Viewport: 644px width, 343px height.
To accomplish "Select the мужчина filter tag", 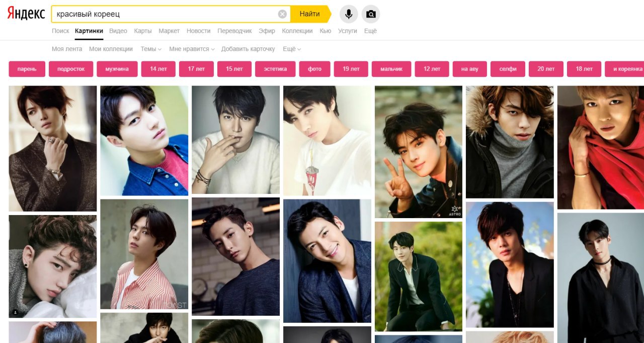I will coord(117,69).
